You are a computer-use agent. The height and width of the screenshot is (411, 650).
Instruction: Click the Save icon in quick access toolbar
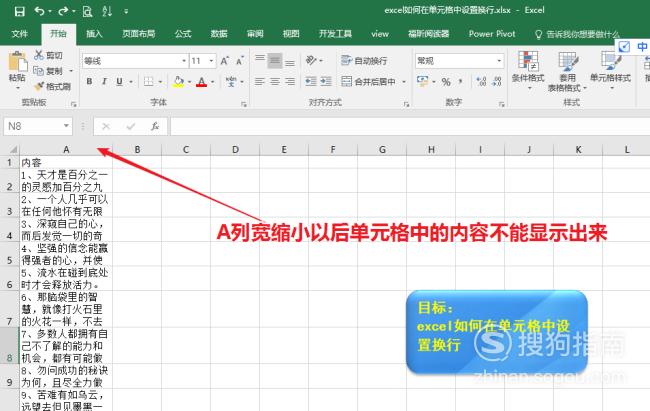pos(19,11)
